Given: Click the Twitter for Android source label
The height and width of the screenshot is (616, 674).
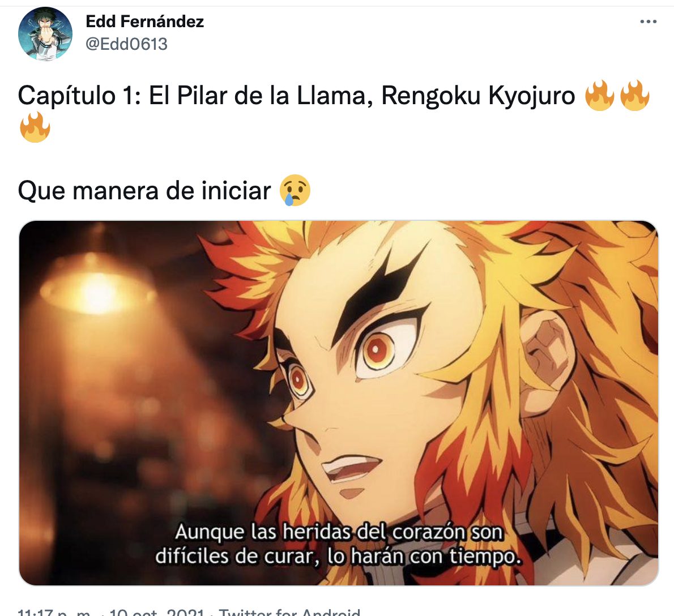Looking at the screenshot, I should [x=289, y=611].
